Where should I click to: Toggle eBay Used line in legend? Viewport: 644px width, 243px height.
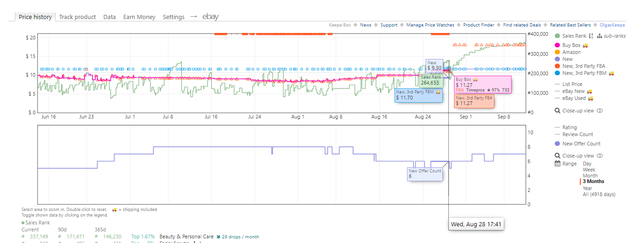pyautogui.click(x=574, y=98)
